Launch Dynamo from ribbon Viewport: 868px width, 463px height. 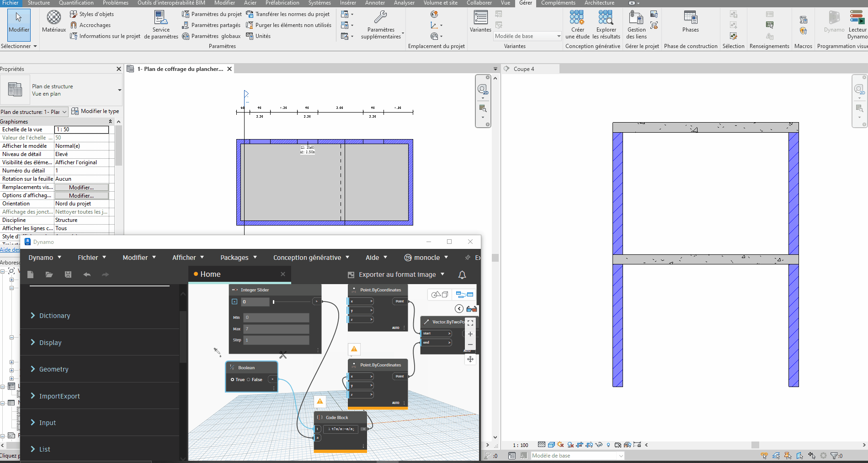(x=834, y=22)
